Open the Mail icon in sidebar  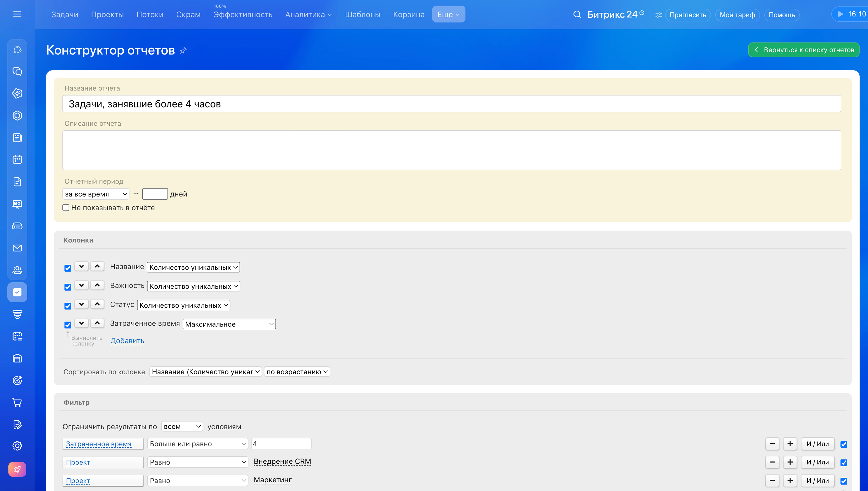point(17,248)
